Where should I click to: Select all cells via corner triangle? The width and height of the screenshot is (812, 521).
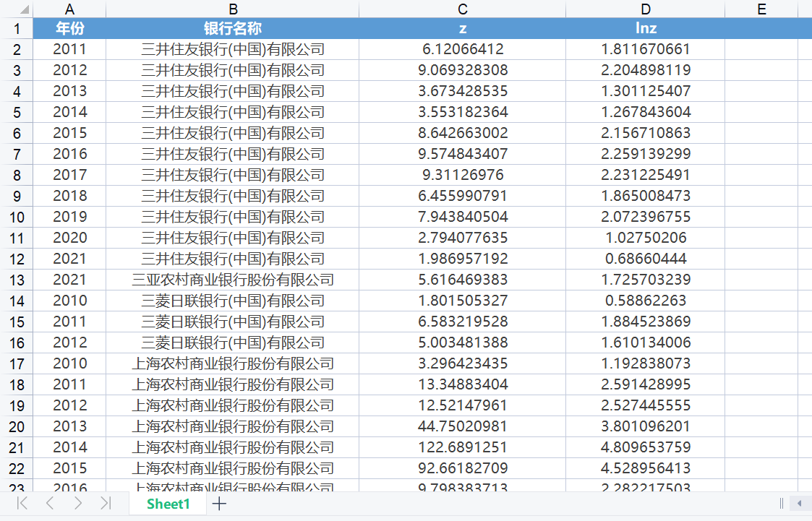pyautogui.click(x=24, y=9)
